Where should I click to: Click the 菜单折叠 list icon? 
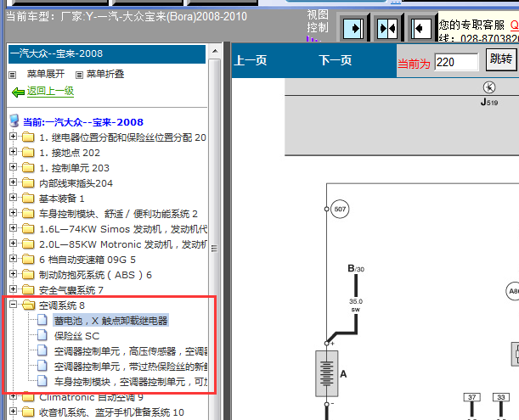click(79, 75)
